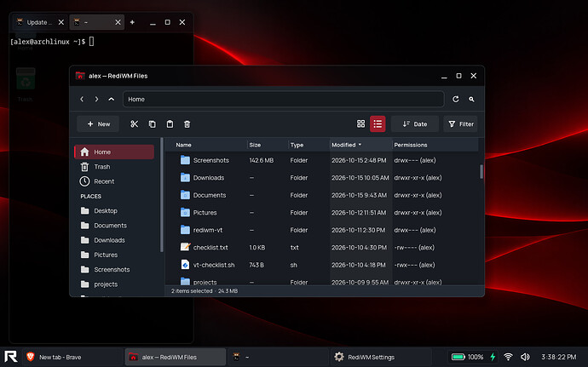The width and height of the screenshot is (588, 367).
Task: Click the volume speaker tray icon
Action: pos(526,358)
